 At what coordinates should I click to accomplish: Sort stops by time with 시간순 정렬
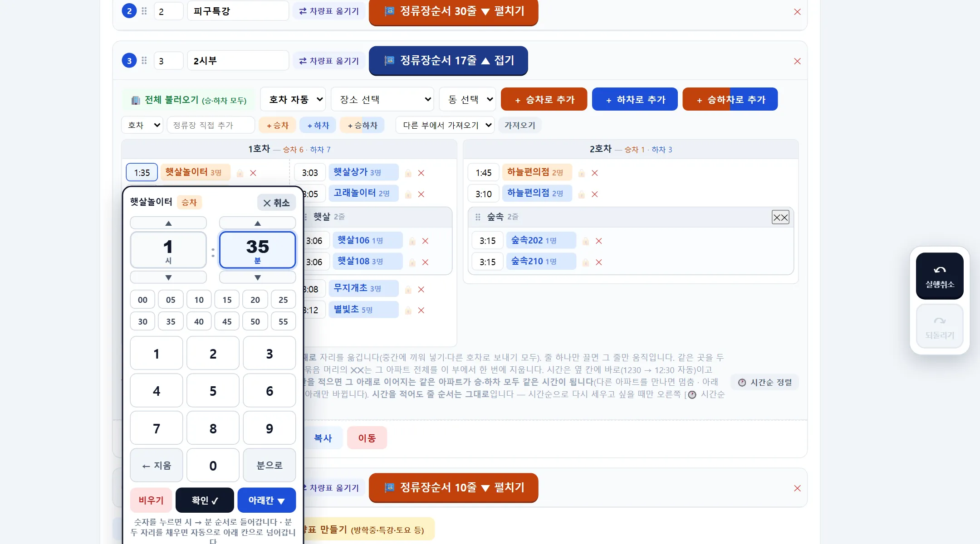765,382
